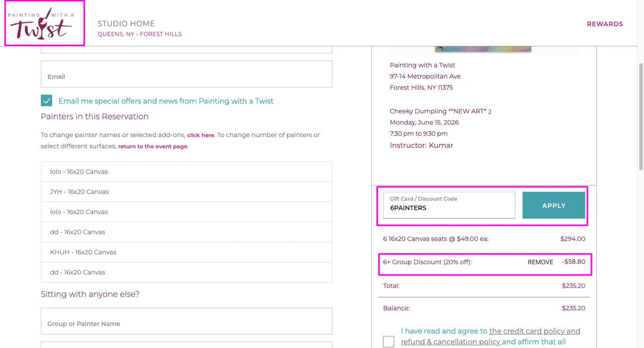644x348 pixels.
Task: Click the 'Cheeky Dumpling **NEW ART* ;)' event title
Action: 440,111
